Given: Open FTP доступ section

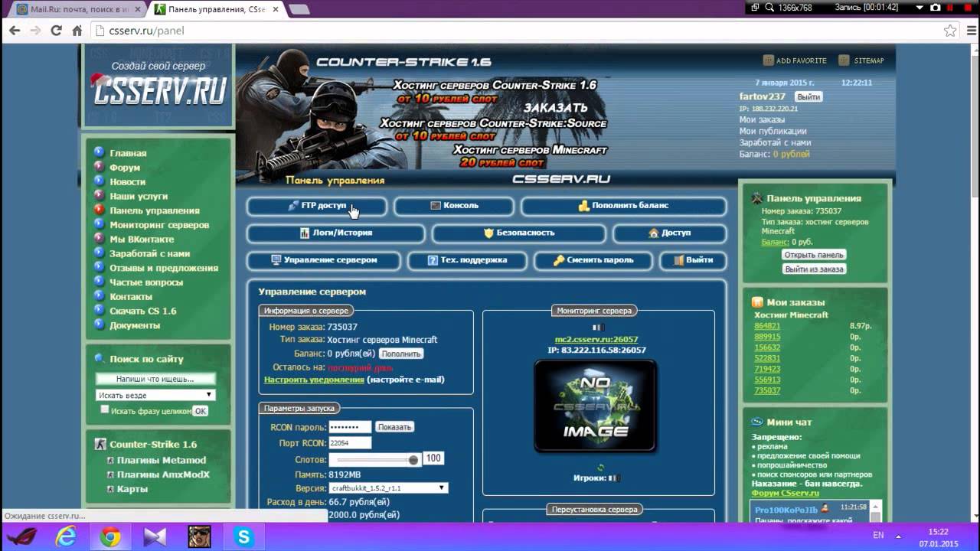Looking at the screenshot, I should 316,206.
